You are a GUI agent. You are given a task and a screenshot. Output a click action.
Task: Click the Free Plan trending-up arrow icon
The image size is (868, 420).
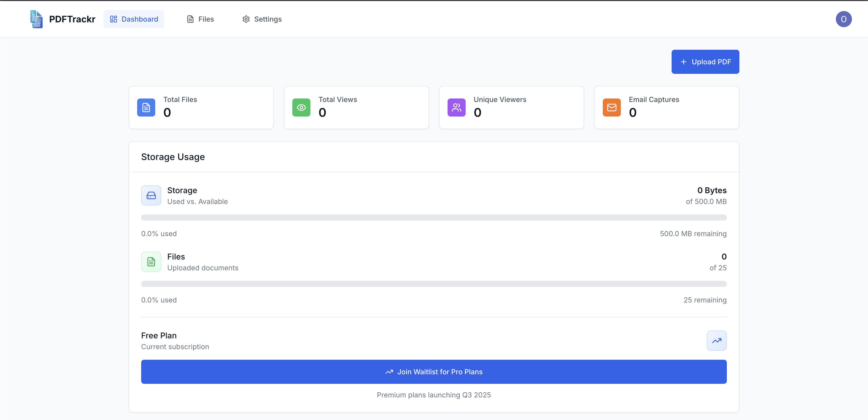pos(716,340)
